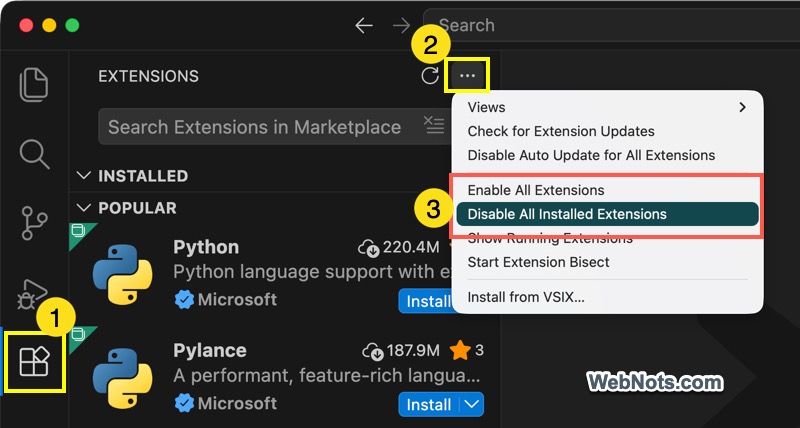This screenshot has width=800, height=428.
Task: Select Start Extension Bisect
Action: click(x=607, y=262)
